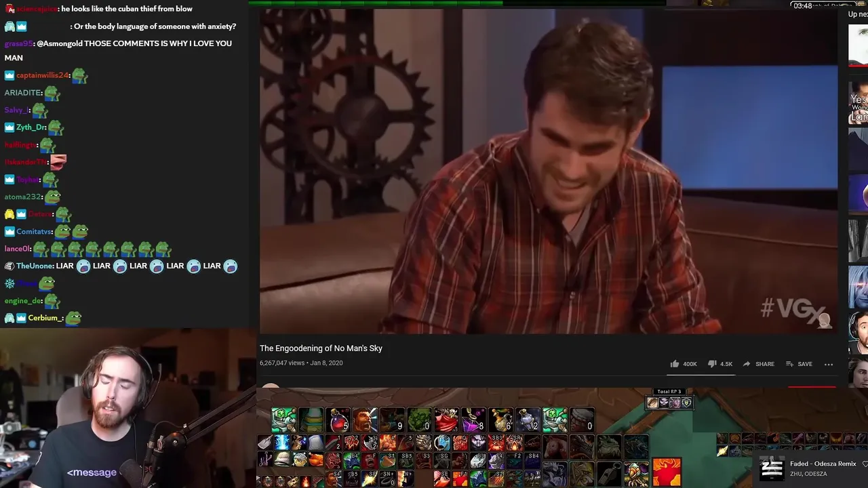Screen dimensions: 868x488
Task: Click the purple gem item with count 8
Action: tap(474, 420)
